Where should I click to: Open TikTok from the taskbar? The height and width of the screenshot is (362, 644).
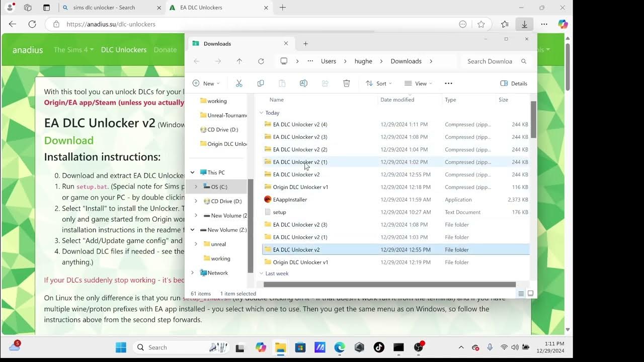(379, 347)
